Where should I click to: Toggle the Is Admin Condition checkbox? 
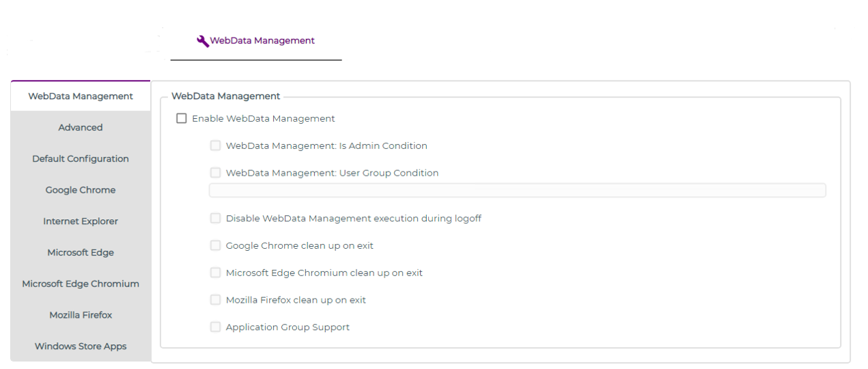pyautogui.click(x=216, y=146)
